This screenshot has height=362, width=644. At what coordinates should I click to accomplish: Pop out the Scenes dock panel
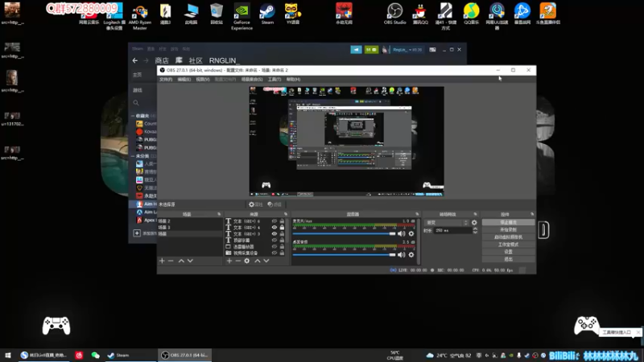click(x=219, y=214)
